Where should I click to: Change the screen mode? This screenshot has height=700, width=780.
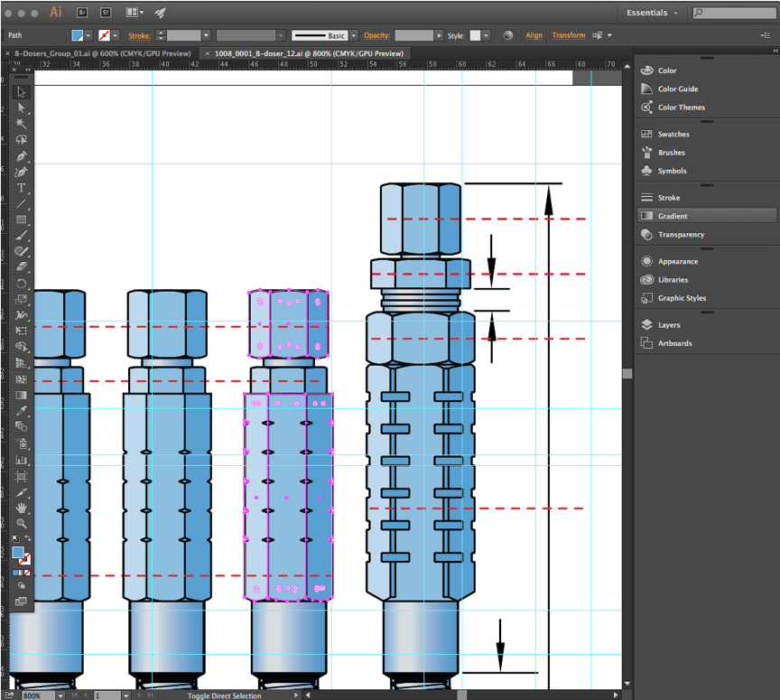point(22,601)
